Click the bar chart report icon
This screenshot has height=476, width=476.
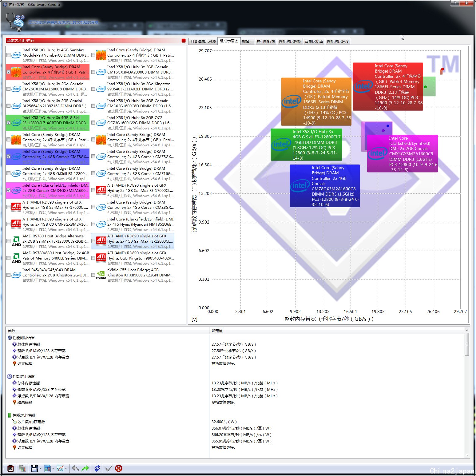47,468
